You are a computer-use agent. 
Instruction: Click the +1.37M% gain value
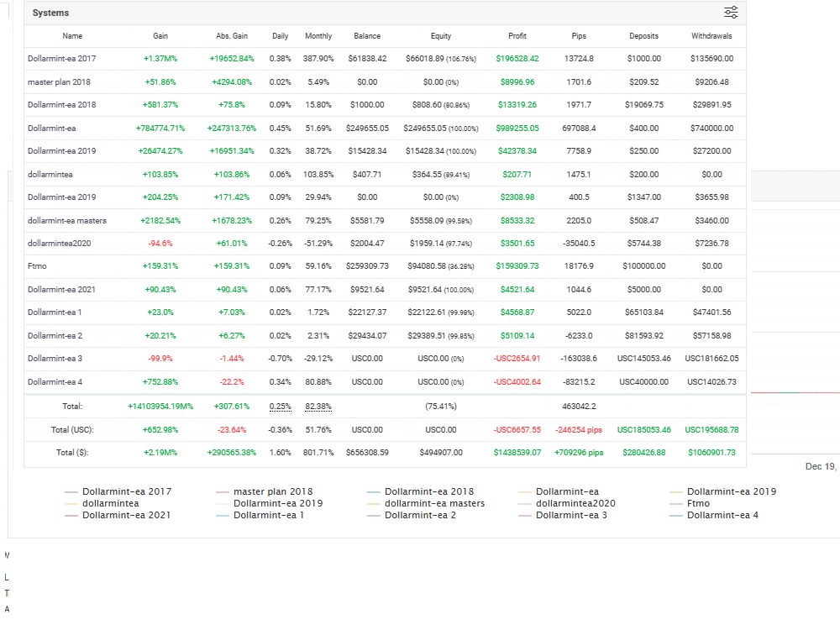pyautogui.click(x=160, y=59)
